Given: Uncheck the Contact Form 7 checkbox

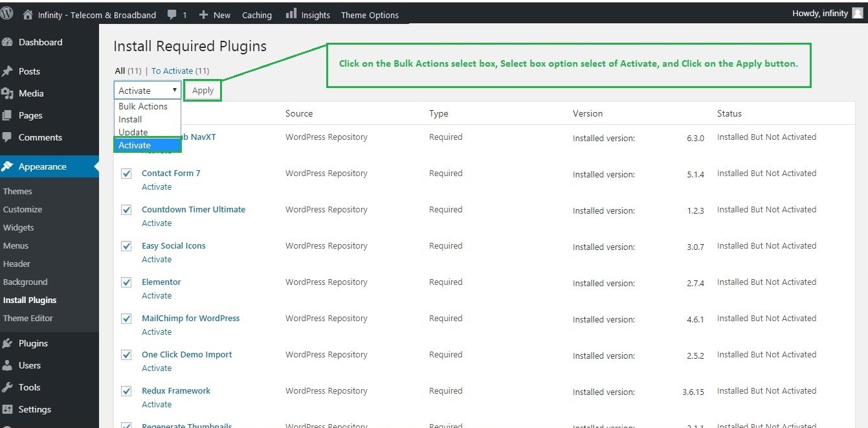Looking at the screenshot, I should click(127, 174).
